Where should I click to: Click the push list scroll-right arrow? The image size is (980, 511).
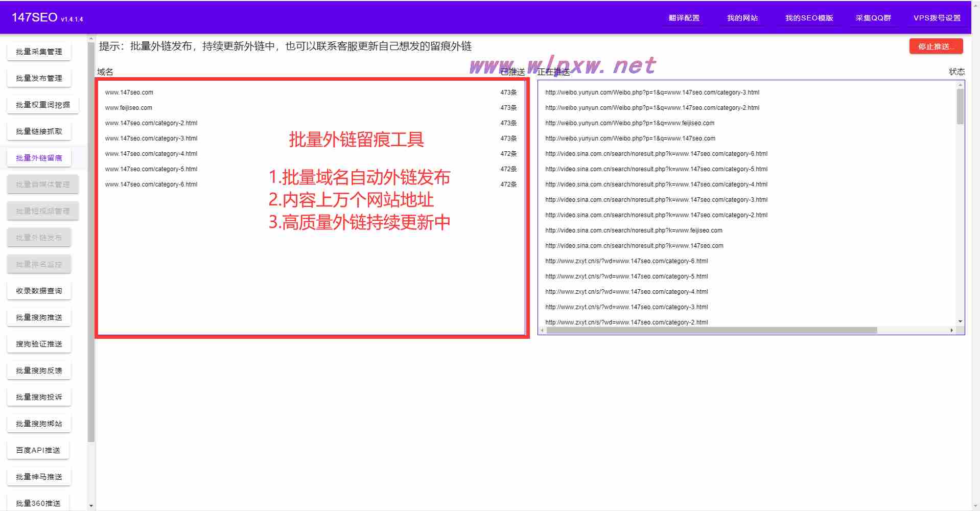[951, 331]
